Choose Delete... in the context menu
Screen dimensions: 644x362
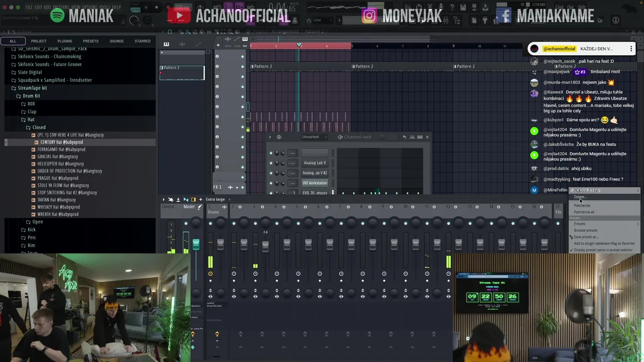604,197
